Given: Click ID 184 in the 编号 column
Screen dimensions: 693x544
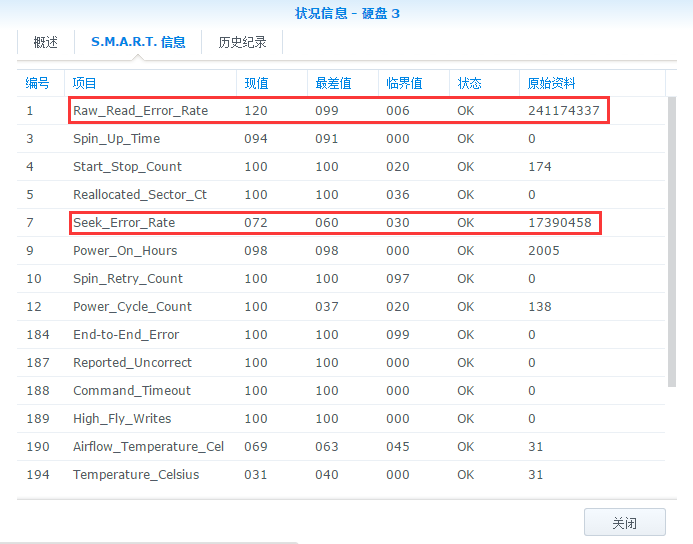Looking at the screenshot, I should pyautogui.click(x=38, y=335).
